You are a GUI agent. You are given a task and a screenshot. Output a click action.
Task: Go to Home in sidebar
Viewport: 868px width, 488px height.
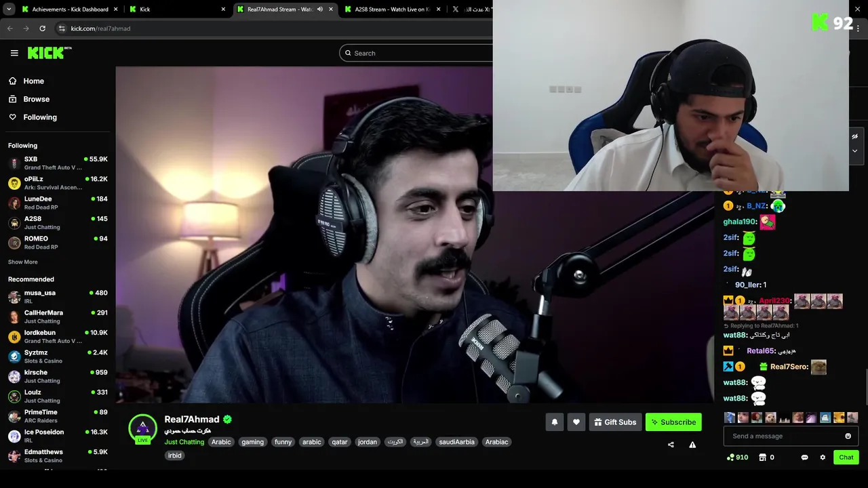(33, 81)
